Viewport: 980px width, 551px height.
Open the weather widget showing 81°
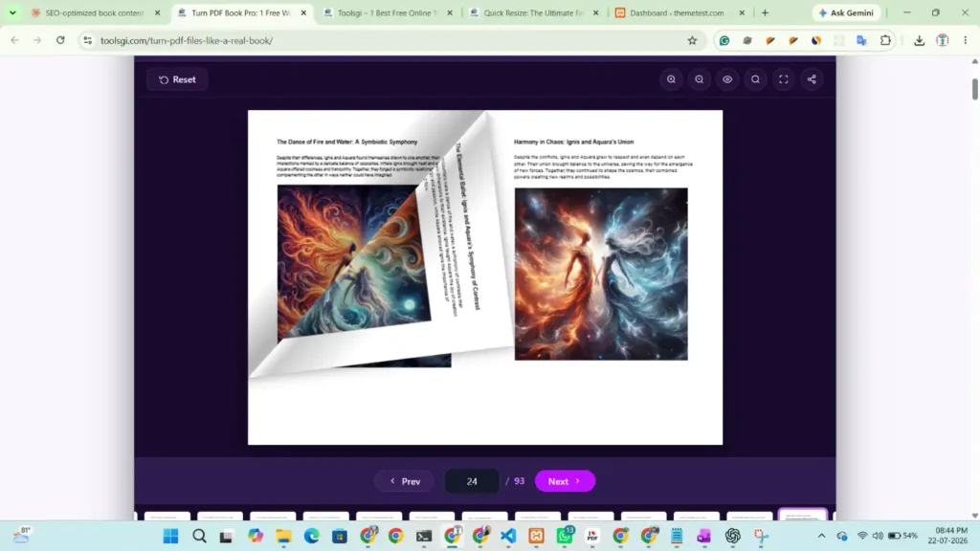click(22, 535)
